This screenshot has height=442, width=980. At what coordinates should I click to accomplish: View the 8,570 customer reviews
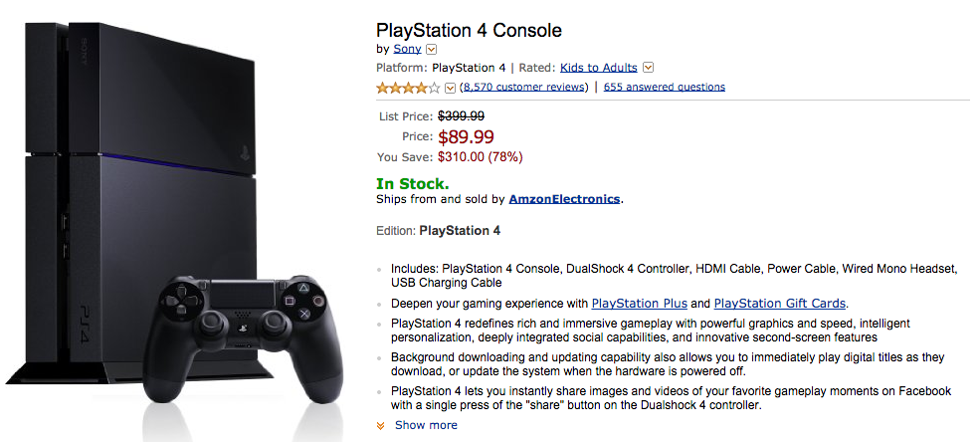525,88
